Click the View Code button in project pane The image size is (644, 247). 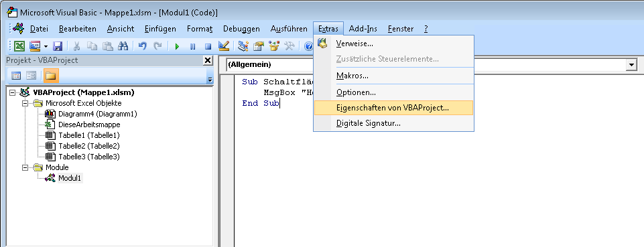click(17, 76)
